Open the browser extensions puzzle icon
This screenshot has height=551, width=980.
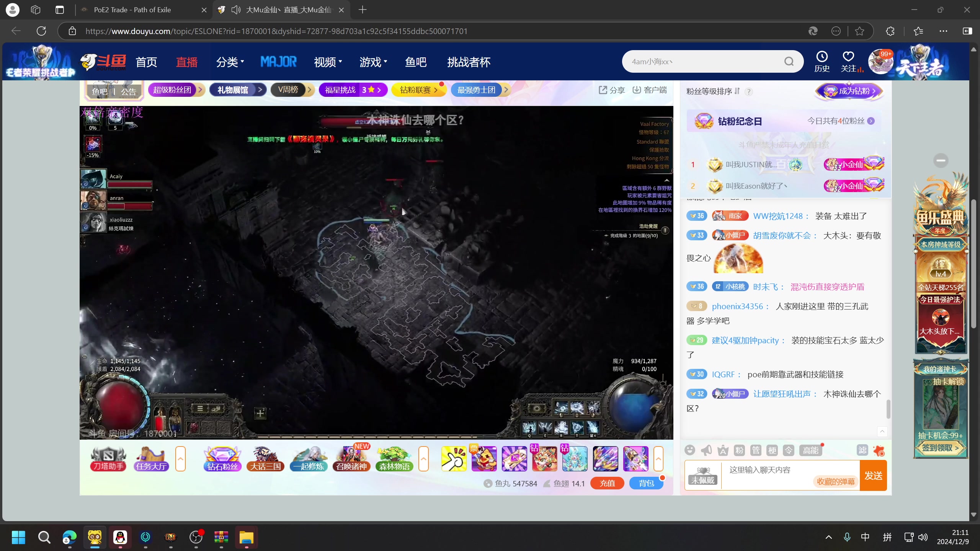click(890, 31)
